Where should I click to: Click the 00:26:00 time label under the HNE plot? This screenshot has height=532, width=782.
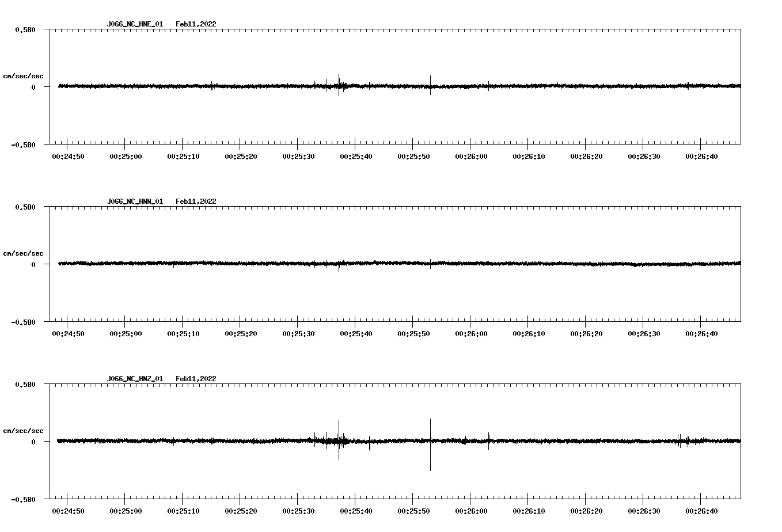coord(471,157)
